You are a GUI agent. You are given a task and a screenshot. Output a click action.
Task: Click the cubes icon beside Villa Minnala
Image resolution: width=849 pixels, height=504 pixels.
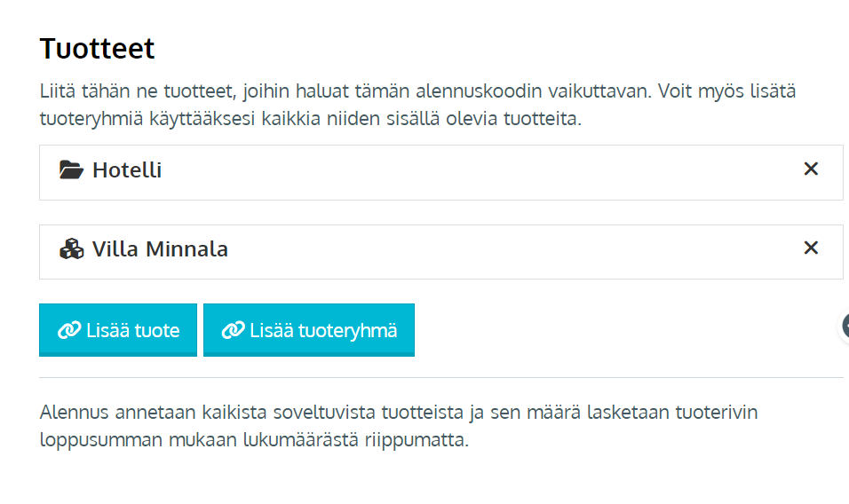click(71, 249)
